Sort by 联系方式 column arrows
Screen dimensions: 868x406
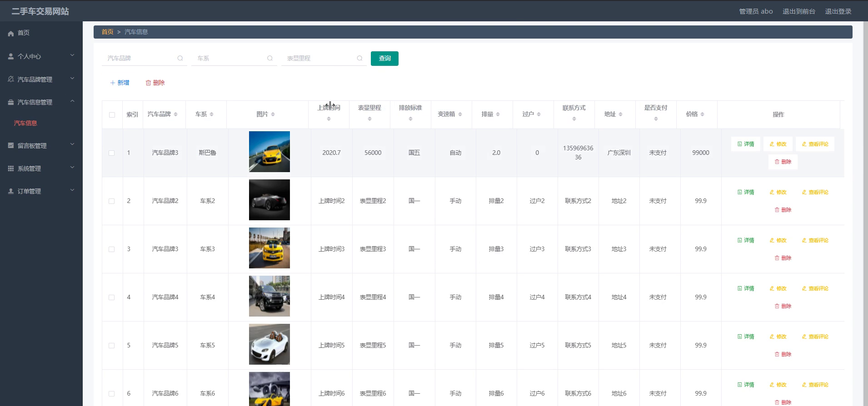coord(574,119)
